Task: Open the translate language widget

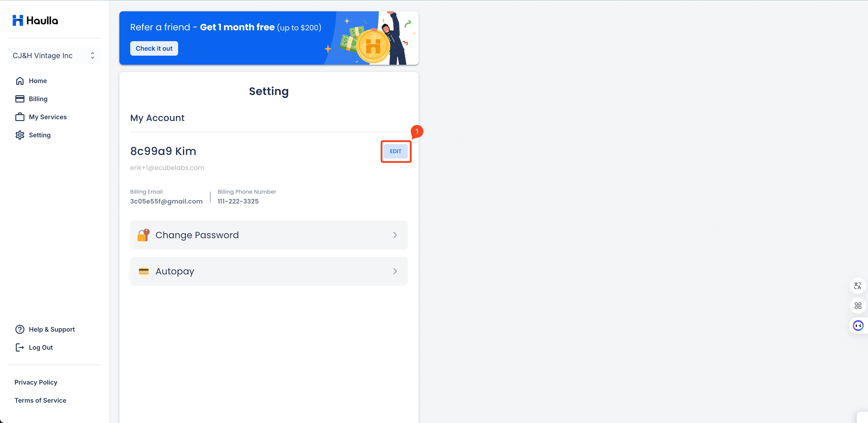Action: [858, 286]
